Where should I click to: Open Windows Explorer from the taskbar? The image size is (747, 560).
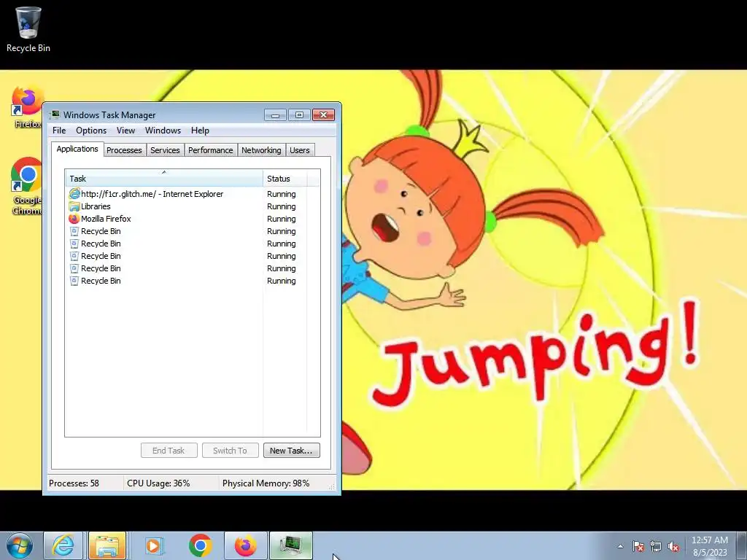(x=107, y=545)
